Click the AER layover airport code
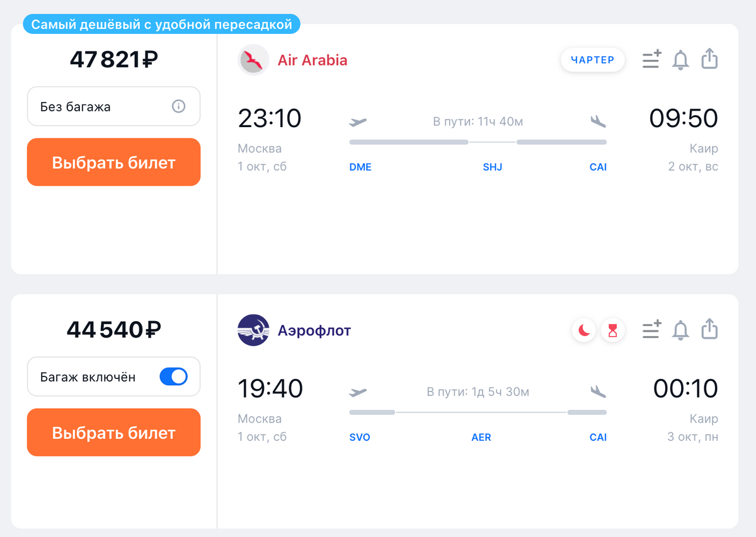 [x=481, y=437]
